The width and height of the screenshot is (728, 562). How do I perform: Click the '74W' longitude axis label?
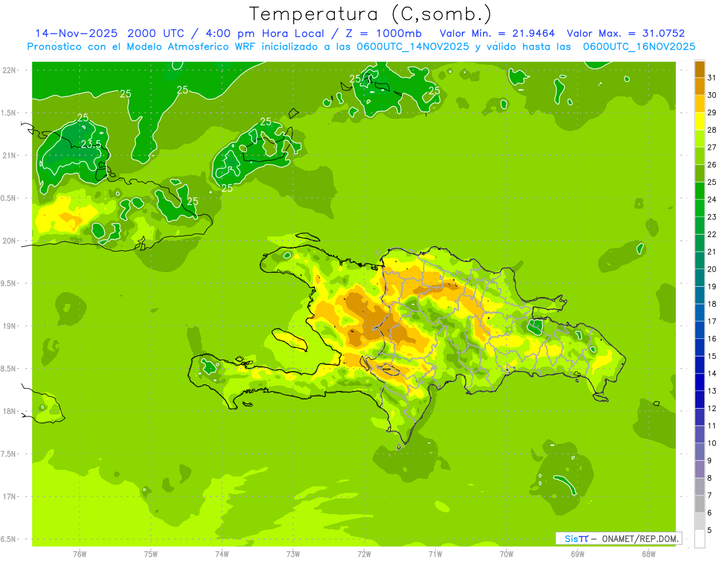222,554
